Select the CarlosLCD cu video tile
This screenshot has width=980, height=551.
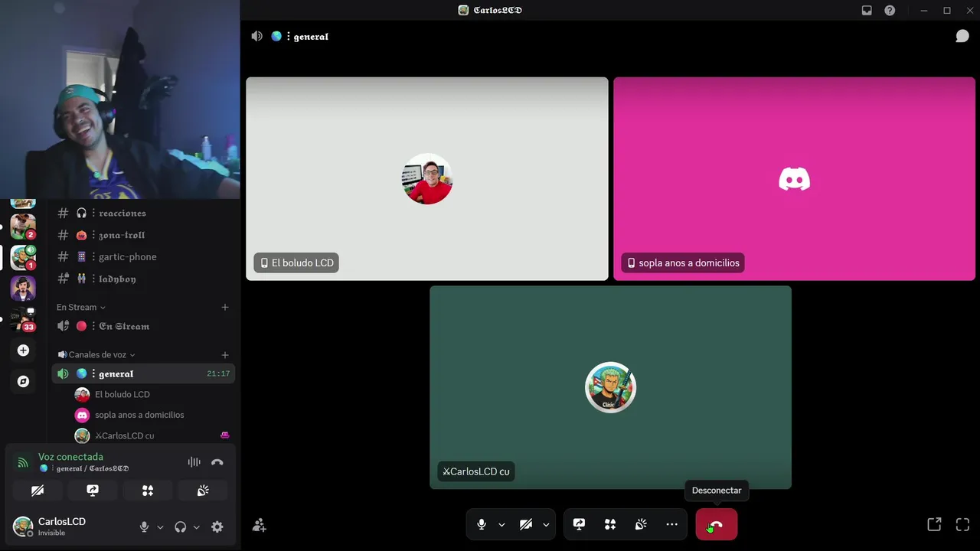(x=610, y=387)
